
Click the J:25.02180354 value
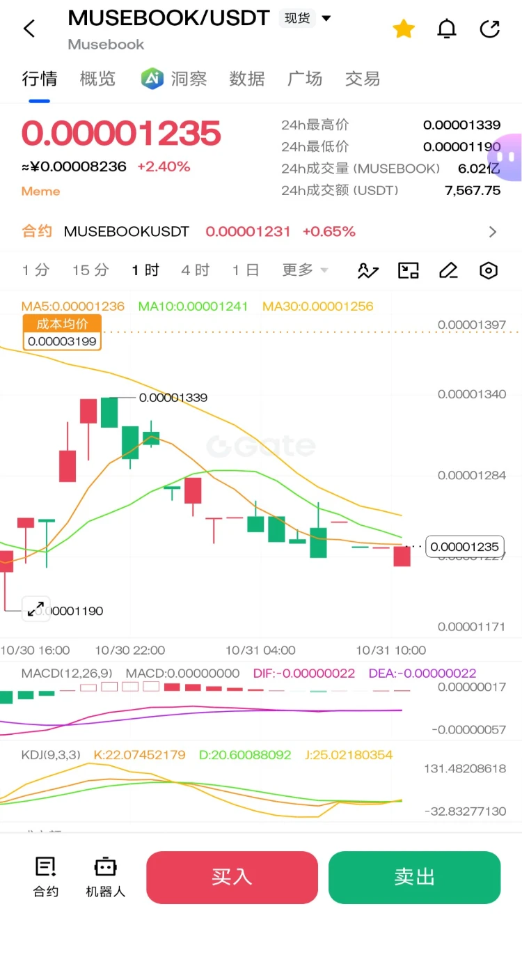[x=349, y=755]
